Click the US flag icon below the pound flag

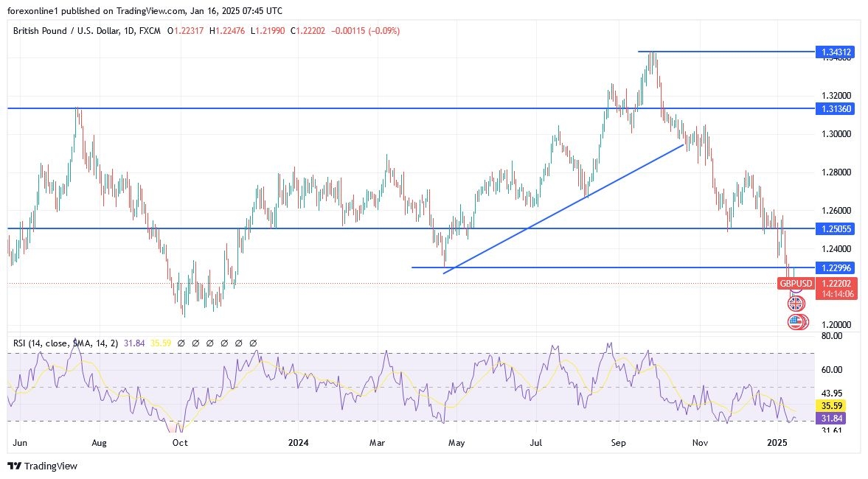(796, 321)
